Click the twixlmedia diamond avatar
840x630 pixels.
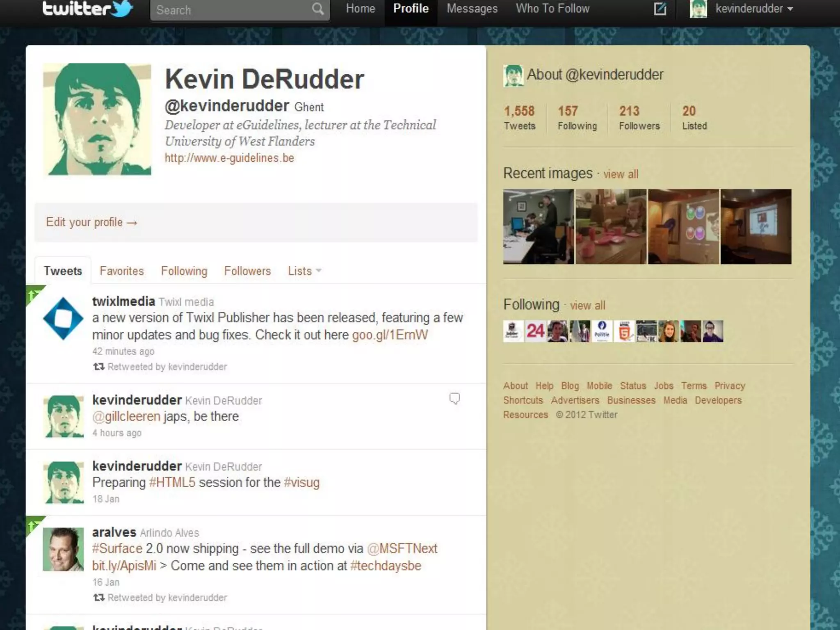[x=63, y=319]
